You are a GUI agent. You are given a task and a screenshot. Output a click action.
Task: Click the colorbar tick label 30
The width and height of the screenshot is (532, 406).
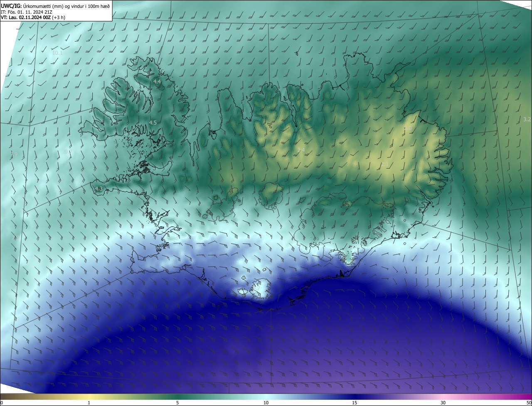[x=443, y=403]
